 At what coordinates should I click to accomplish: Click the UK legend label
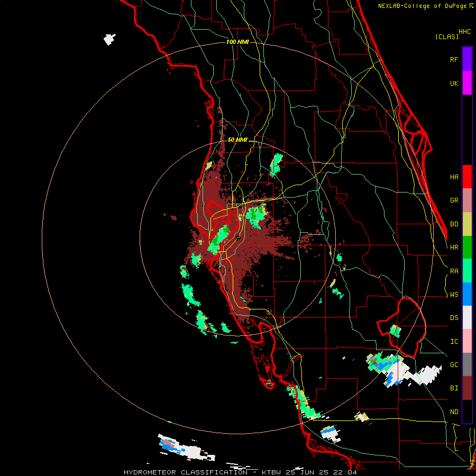point(454,83)
